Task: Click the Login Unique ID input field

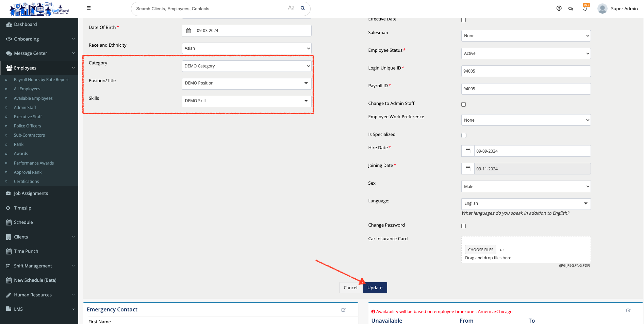Action: click(526, 71)
